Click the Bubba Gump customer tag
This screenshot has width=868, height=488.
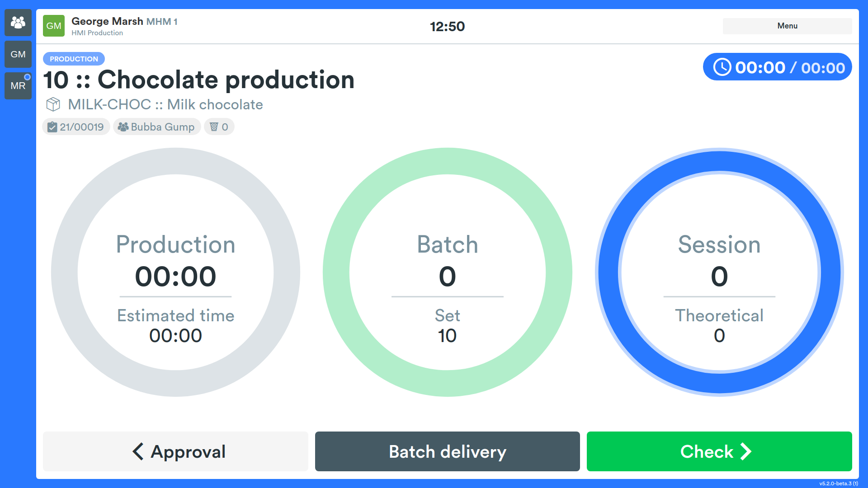click(157, 127)
